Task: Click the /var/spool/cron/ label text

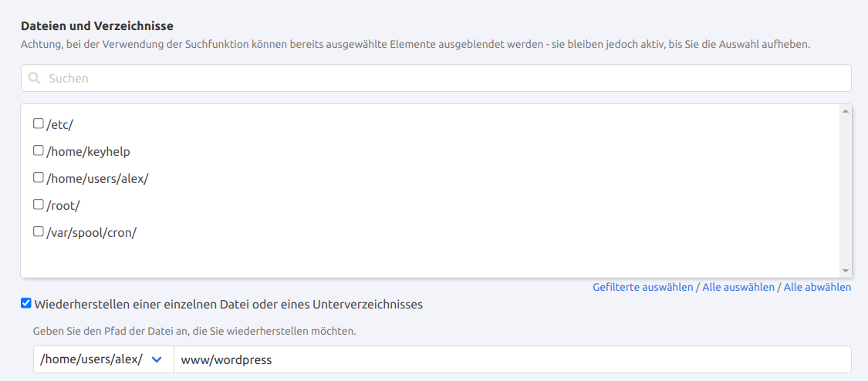Action: pyautogui.click(x=91, y=232)
